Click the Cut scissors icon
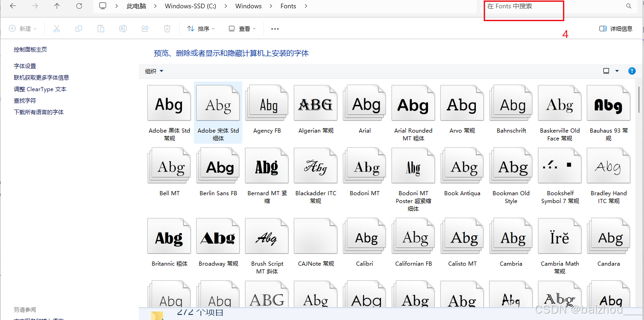Image resolution: width=644 pixels, height=320 pixels. coord(57,29)
